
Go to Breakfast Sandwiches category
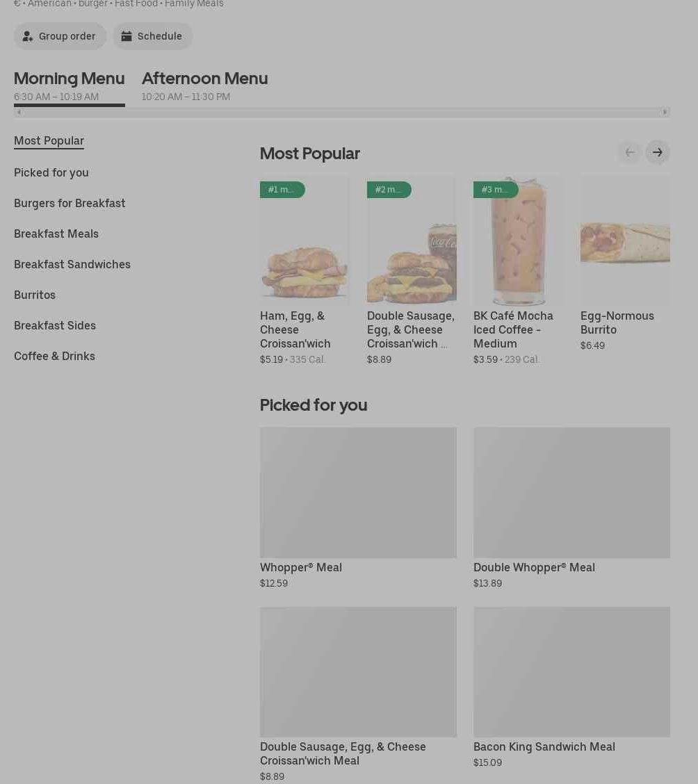click(72, 264)
